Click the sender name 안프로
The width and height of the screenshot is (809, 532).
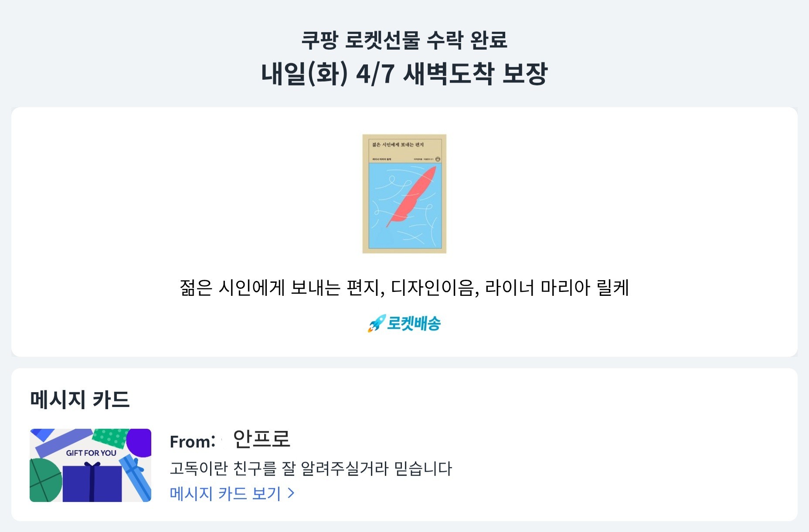click(x=262, y=439)
